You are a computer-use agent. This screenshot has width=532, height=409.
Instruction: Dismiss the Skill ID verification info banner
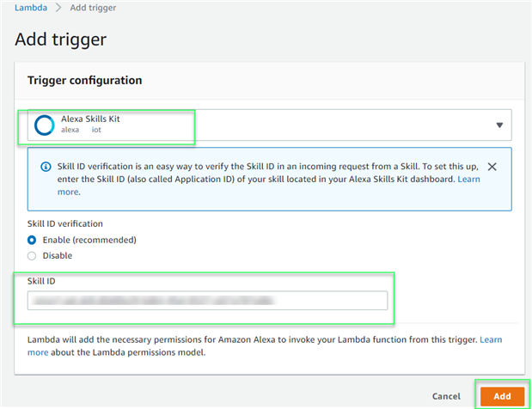492,166
